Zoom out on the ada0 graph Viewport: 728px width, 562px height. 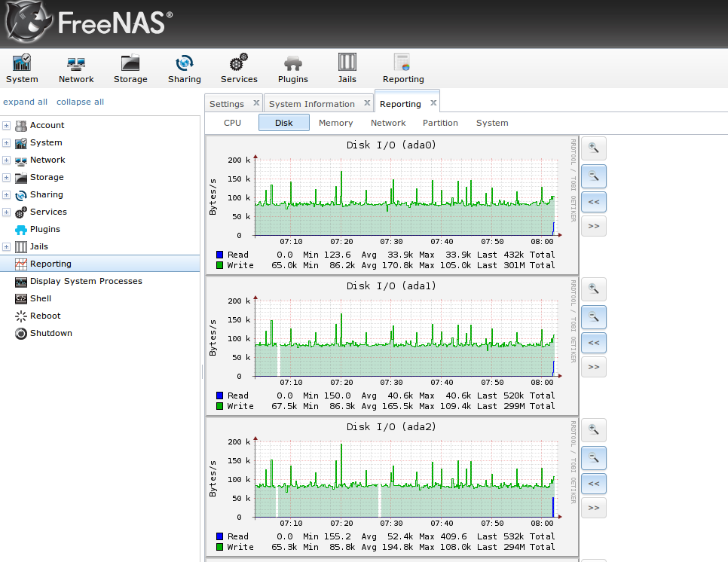(594, 176)
